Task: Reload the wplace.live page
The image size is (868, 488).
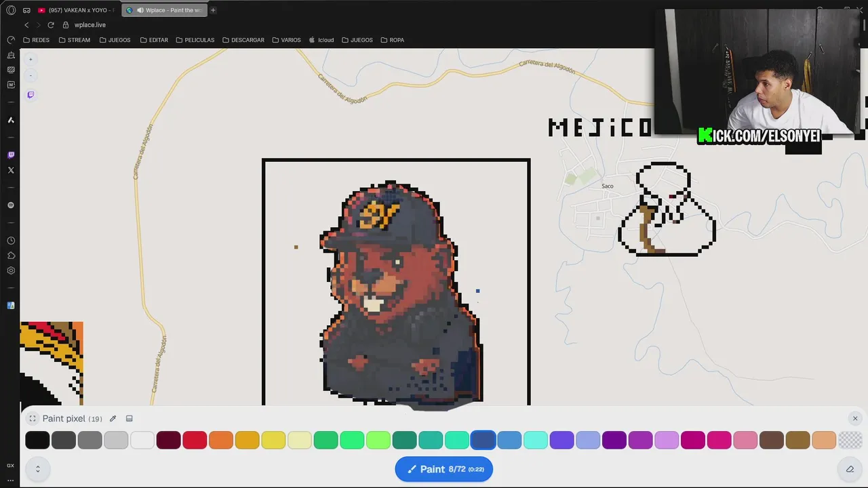Action: pos(51,25)
